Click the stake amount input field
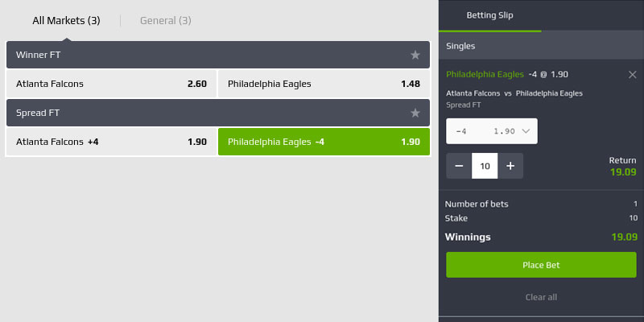The image size is (644, 322). click(485, 166)
